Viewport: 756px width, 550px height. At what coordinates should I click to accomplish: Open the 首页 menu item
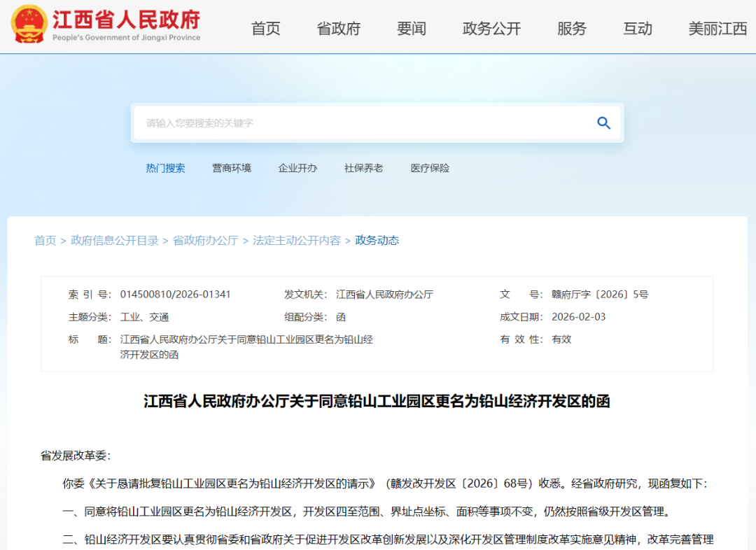(x=265, y=29)
